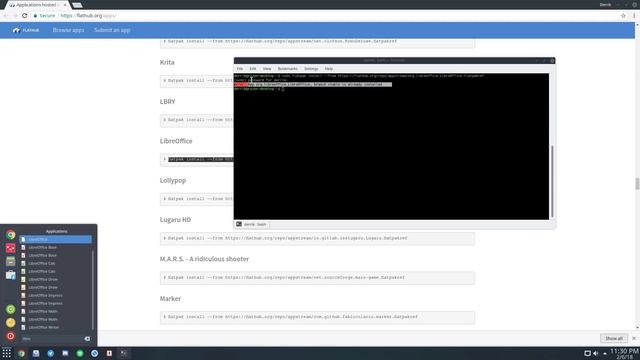Select highlighted LibreOffice entry in launcher
Screen dimensions: 640x360
(x=56, y=239)
